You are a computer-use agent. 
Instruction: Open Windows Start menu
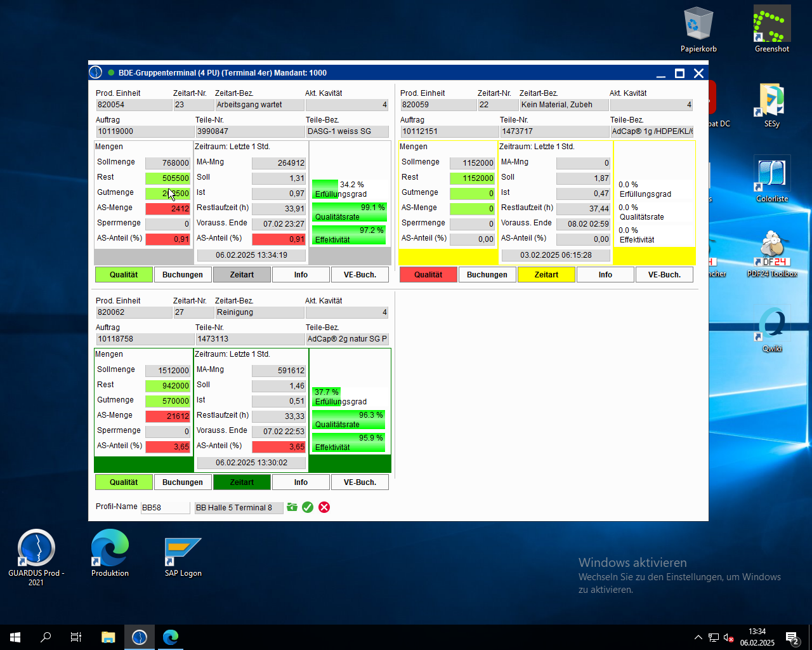(15, 637)
